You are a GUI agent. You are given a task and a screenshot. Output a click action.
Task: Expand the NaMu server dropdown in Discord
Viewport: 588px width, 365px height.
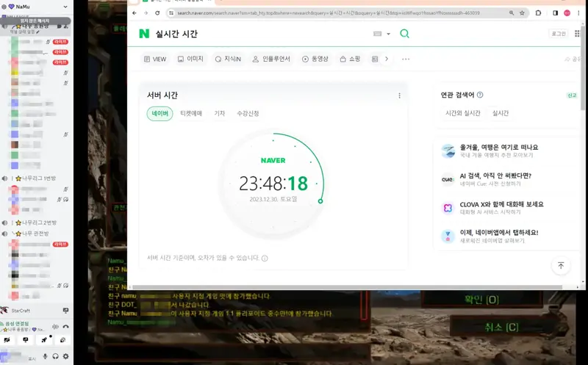(65, 7)
